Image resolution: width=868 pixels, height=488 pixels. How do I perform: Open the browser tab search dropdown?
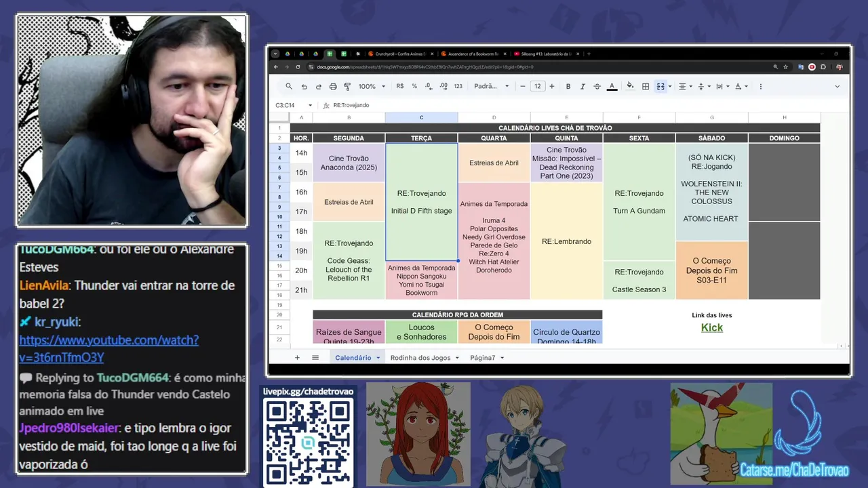coord(275,54)
